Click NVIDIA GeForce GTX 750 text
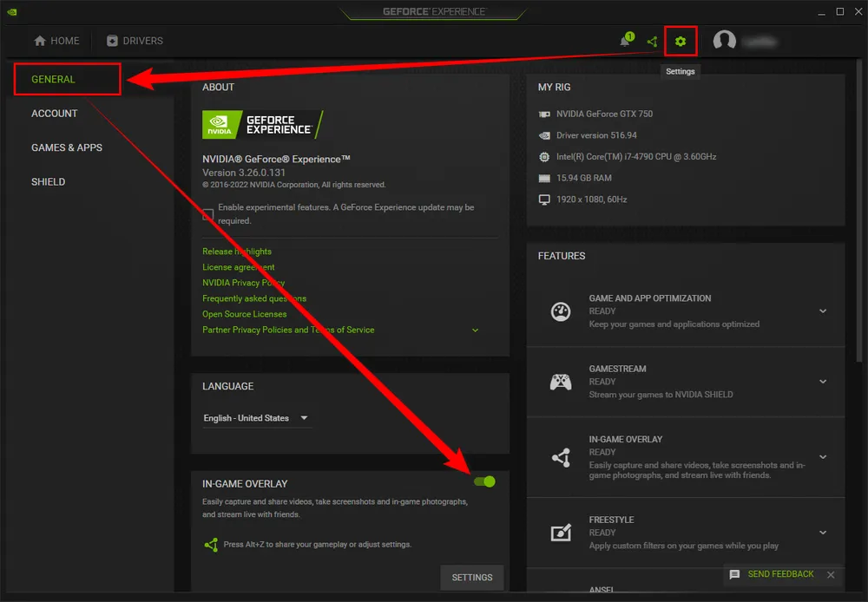The image size is (868, 602). coord(604,114)
